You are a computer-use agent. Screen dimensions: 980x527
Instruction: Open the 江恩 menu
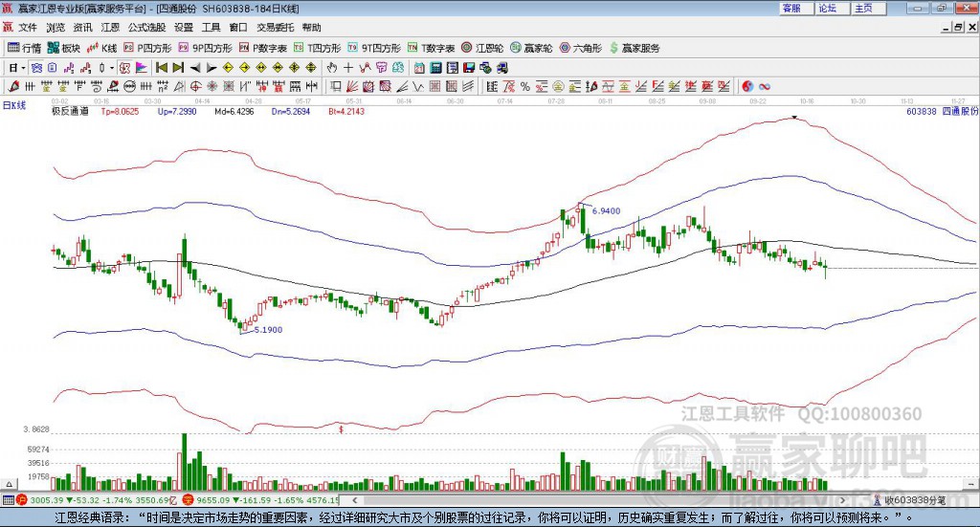110,28
